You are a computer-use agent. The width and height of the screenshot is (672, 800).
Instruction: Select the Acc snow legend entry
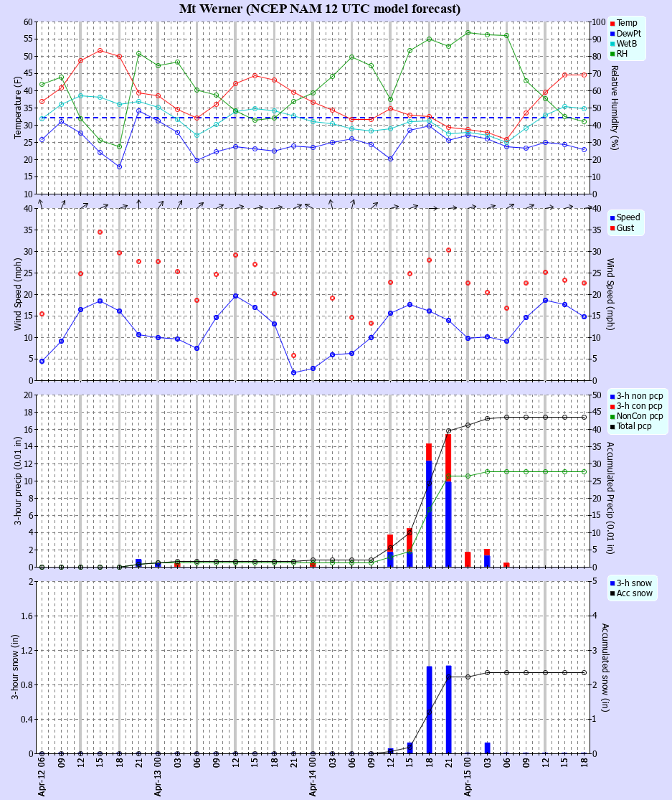[x=634, y=593]
